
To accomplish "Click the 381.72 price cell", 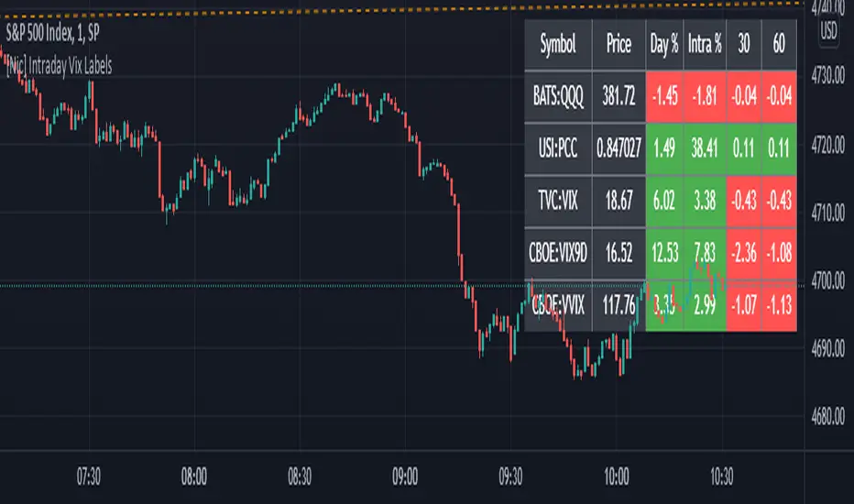I will coord(619,95).
